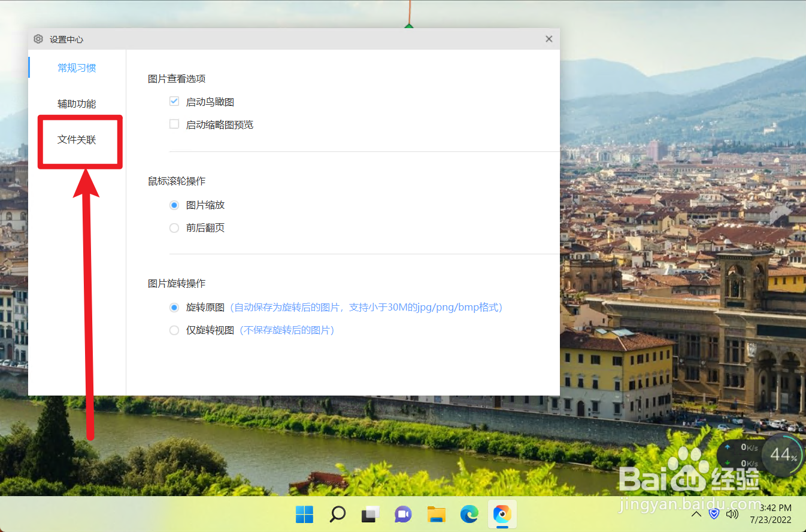Switch to the 辅助功能 settings tab
Image resolution: width=806 pixels, height=532 pixels.
77,103
